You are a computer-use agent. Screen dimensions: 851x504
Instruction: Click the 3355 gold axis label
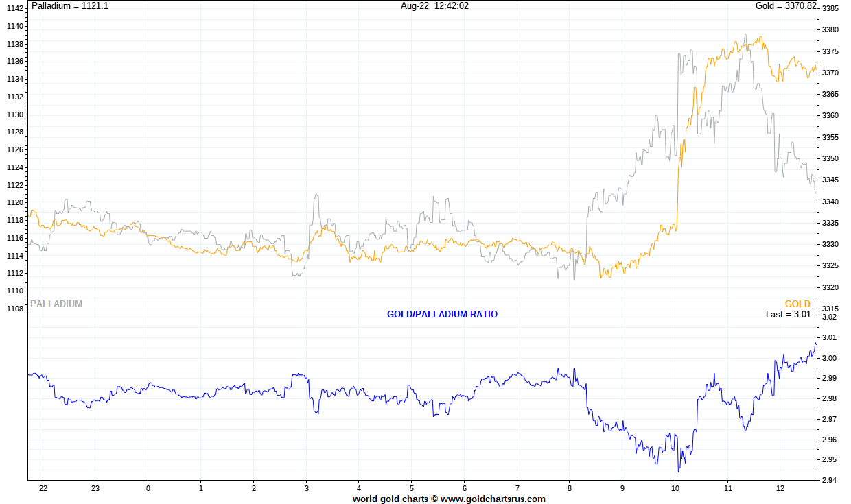[830, 137]
